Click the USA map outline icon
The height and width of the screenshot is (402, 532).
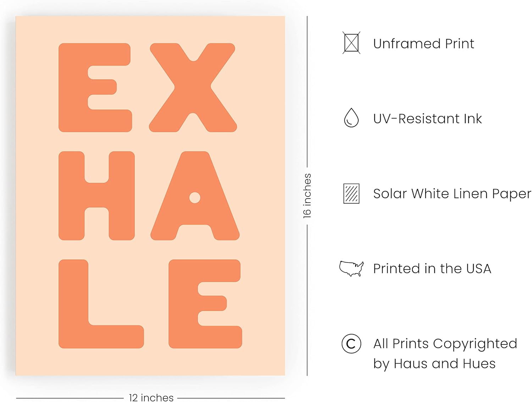[x=351, y=269]
